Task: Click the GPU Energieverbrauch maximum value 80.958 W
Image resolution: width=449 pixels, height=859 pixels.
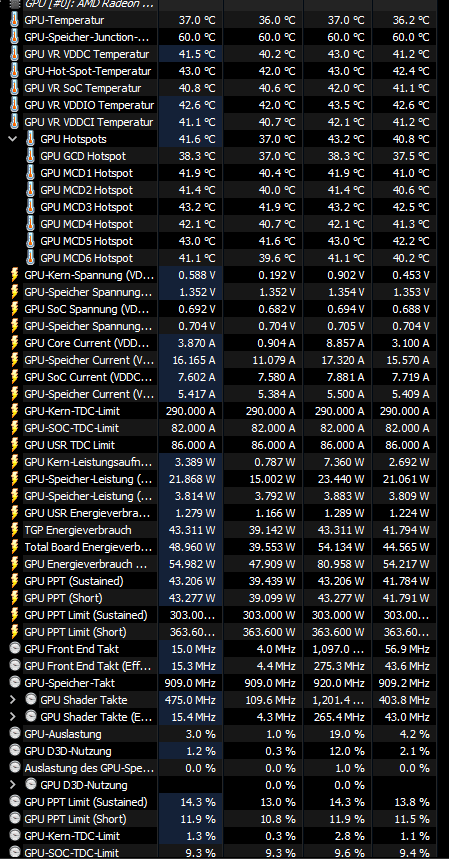Action: [338, 564]
